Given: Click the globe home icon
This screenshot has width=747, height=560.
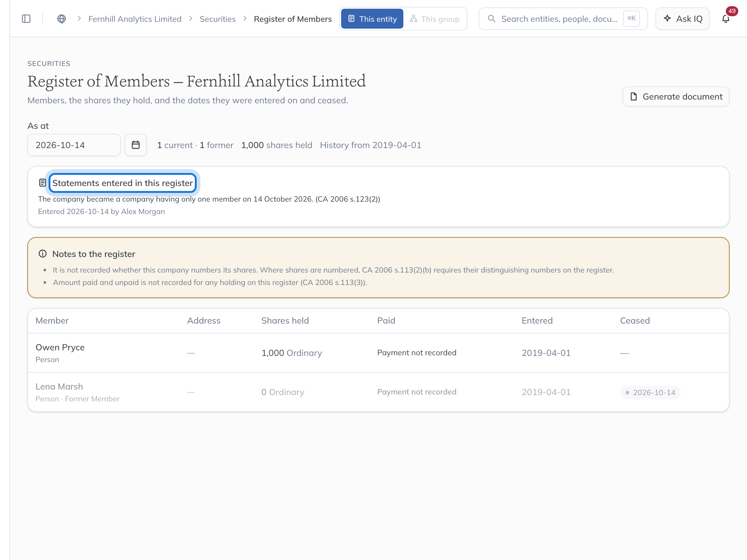Looking at the screenshot, I should tap(61, 19).
